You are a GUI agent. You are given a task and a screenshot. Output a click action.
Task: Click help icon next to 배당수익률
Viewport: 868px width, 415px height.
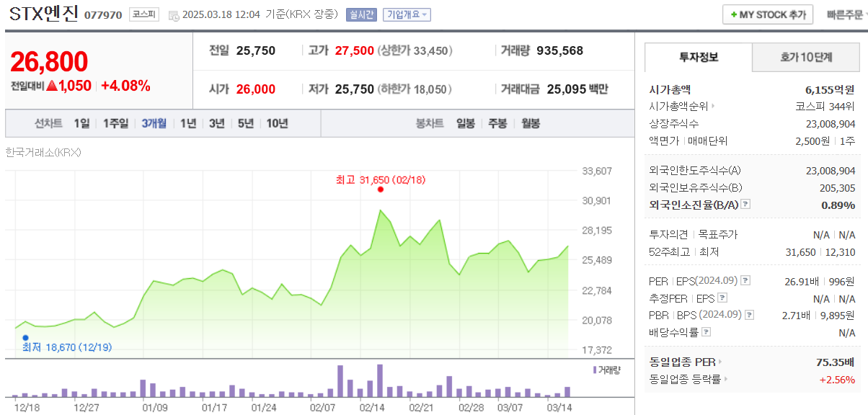(706, 332)
